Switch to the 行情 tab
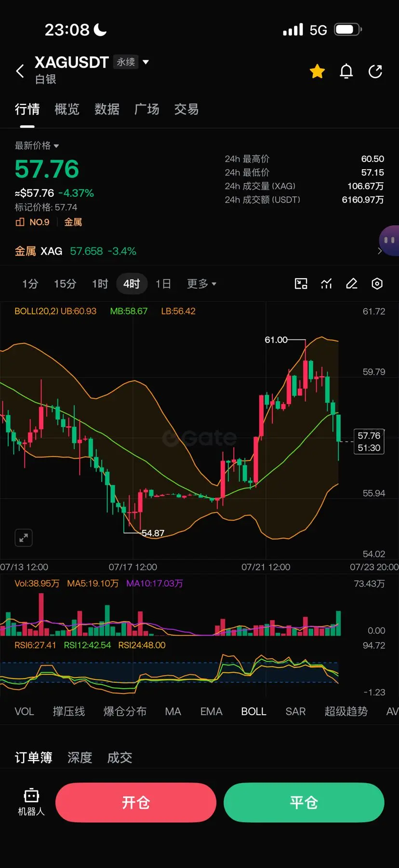 27,109
